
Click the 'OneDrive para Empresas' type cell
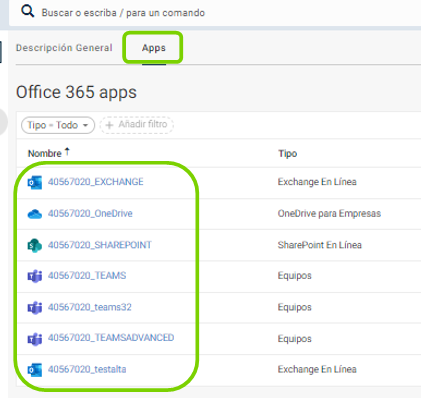tap(329, 213)
